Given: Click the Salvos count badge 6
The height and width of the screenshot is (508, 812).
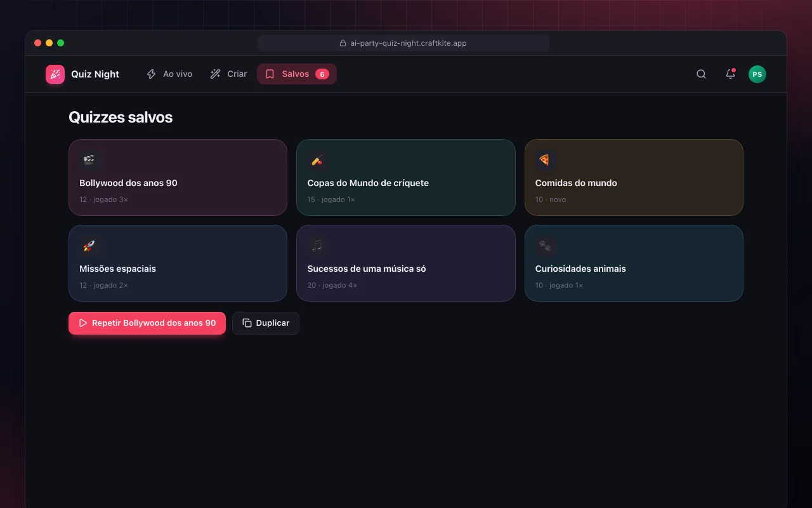Looking at the screenshot, I should point(322,74).
